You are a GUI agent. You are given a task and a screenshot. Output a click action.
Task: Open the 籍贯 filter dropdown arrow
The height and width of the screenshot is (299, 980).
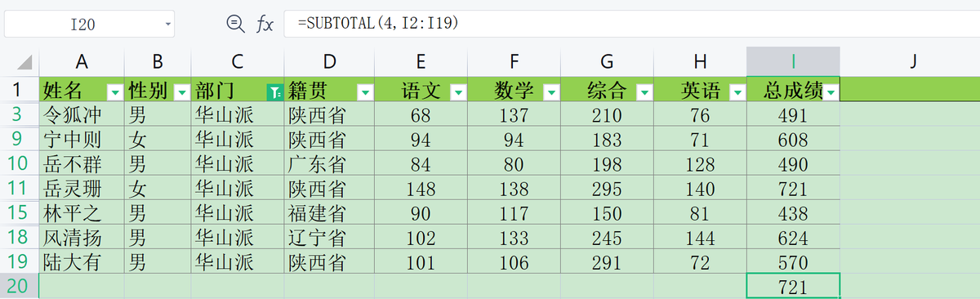pos(365,92)
